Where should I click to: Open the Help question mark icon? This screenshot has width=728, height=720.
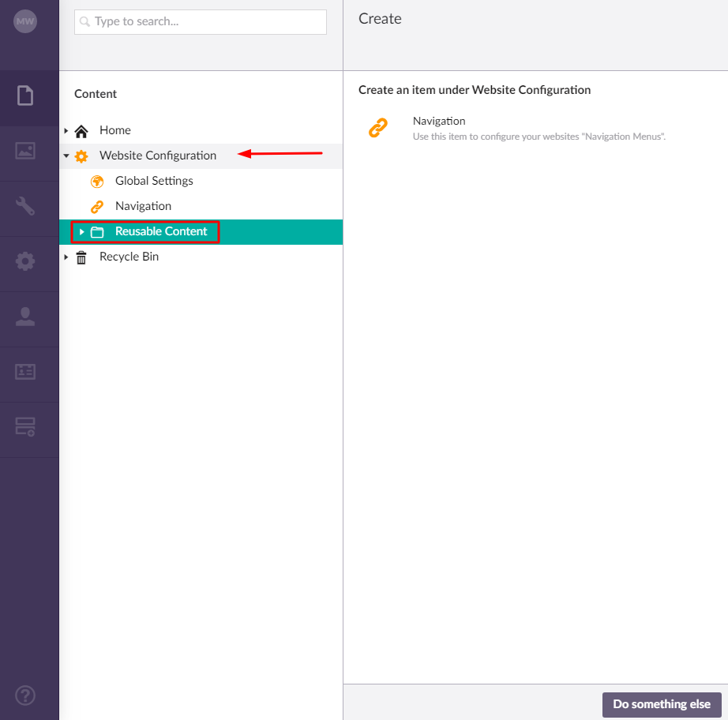25,696
